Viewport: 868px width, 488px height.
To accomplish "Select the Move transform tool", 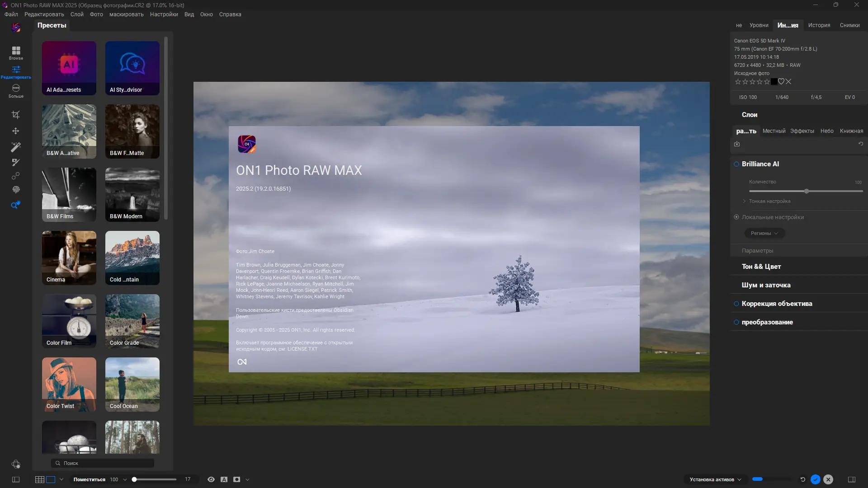I will [x=16, y=131].
